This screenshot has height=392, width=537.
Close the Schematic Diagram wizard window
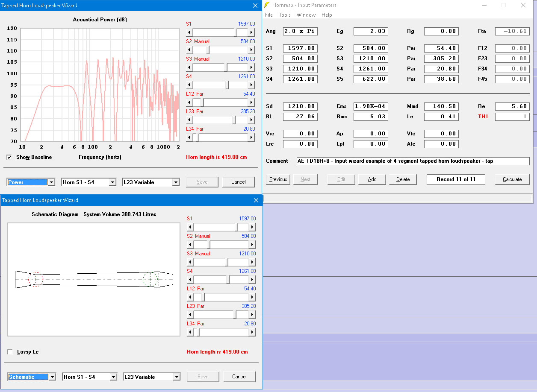pyautogui.click(x=256, y=200)
